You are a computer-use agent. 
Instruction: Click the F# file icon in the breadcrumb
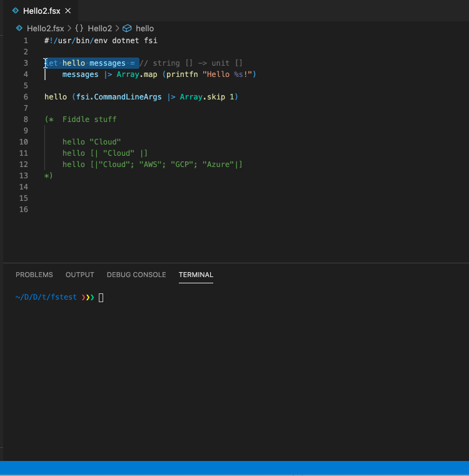tap(19, 28)
